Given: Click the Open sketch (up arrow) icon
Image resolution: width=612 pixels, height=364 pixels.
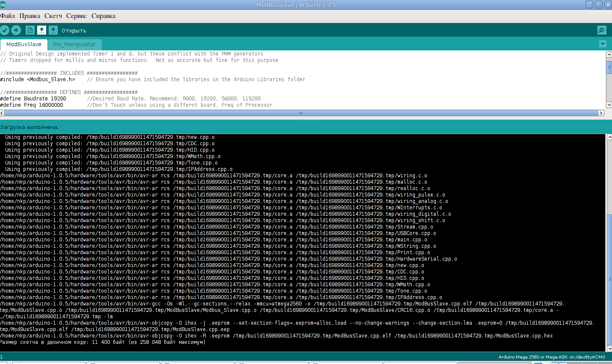Looking at the screenshot, I should (x=41, y=30).
